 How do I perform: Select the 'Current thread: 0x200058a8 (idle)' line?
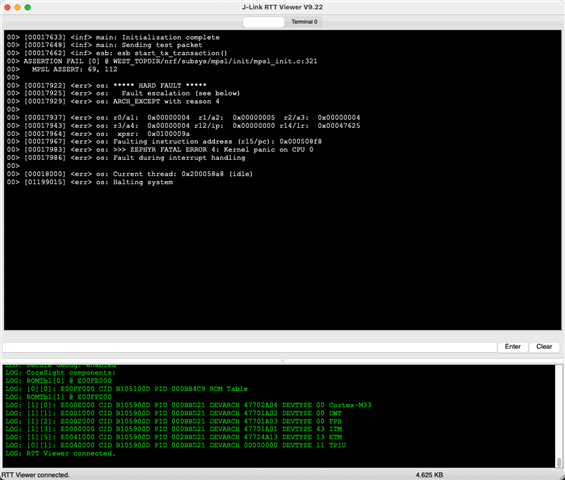coord(130,174)
